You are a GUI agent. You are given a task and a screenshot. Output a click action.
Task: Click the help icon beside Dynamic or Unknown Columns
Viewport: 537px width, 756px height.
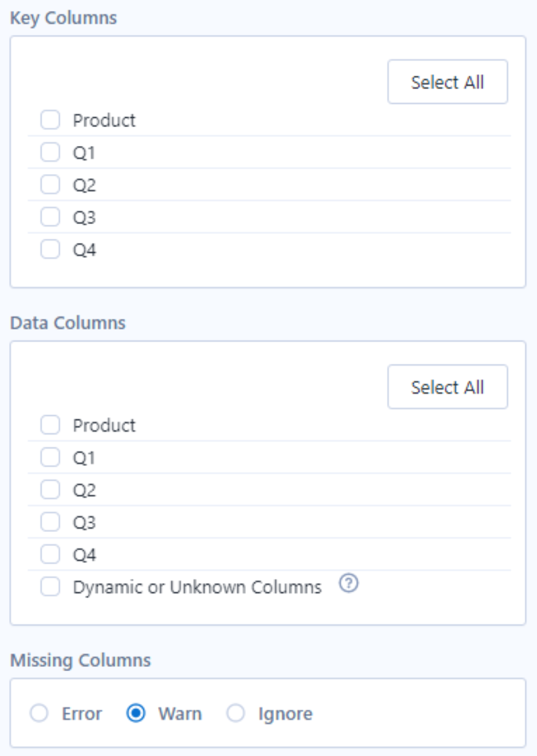[x=348, y=584]
